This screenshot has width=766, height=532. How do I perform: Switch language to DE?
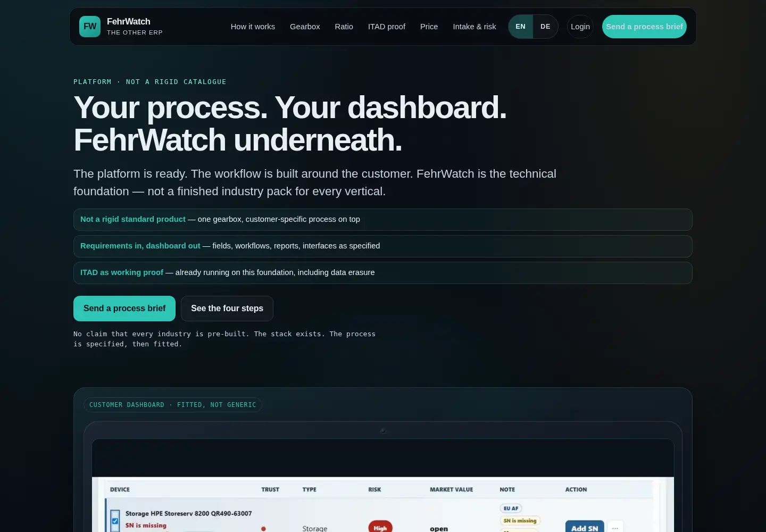tap(545, 27)
